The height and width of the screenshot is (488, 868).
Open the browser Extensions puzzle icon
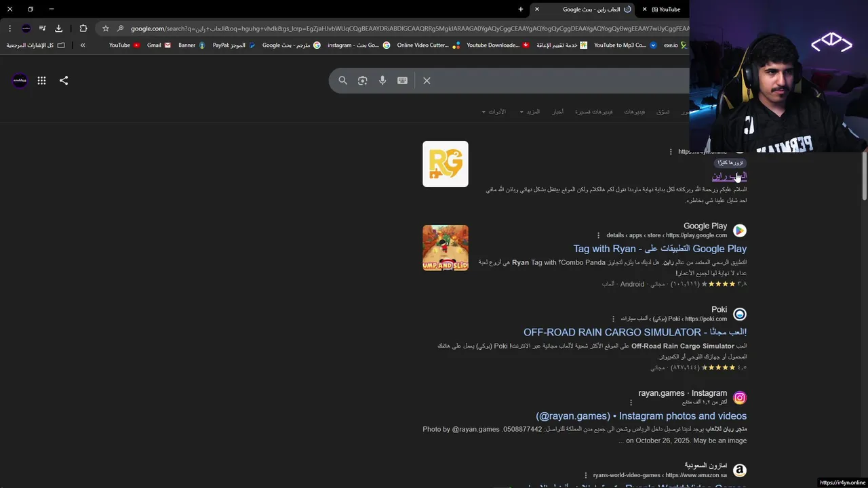tap(83, 28)
